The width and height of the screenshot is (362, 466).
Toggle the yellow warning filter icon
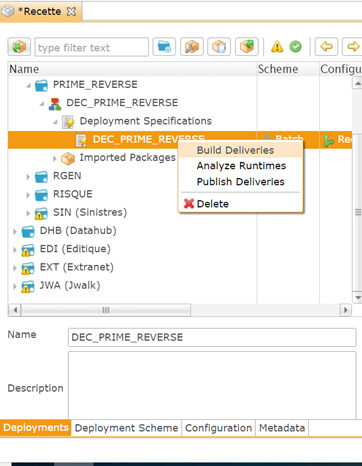pyautogui.click(x=277, y=47)
